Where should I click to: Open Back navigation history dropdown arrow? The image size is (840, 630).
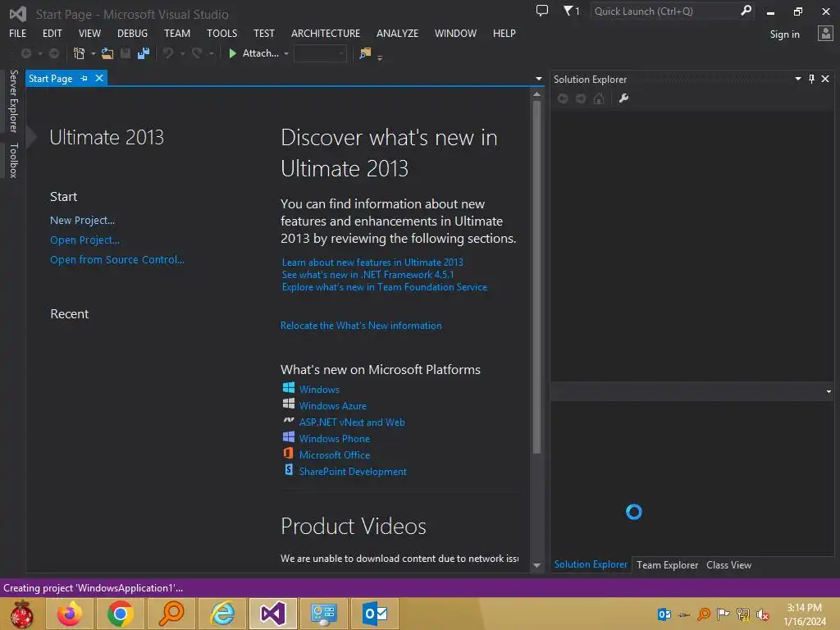39,53
